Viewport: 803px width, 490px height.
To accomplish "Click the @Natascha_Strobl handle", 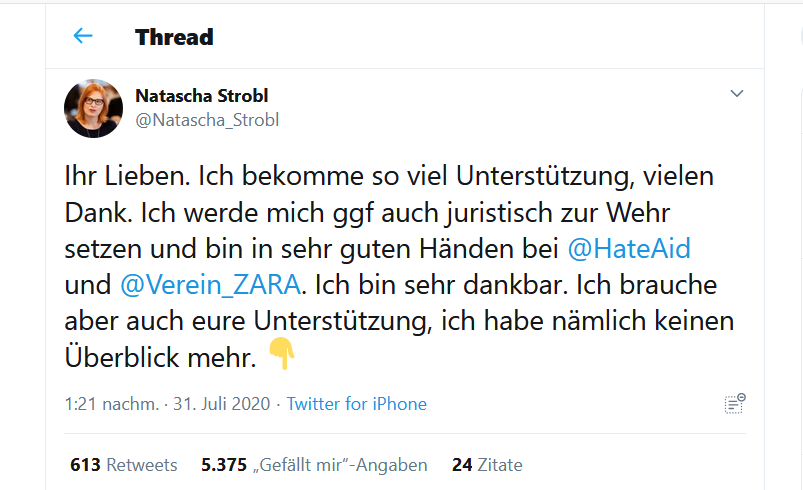I will [207, 120].
